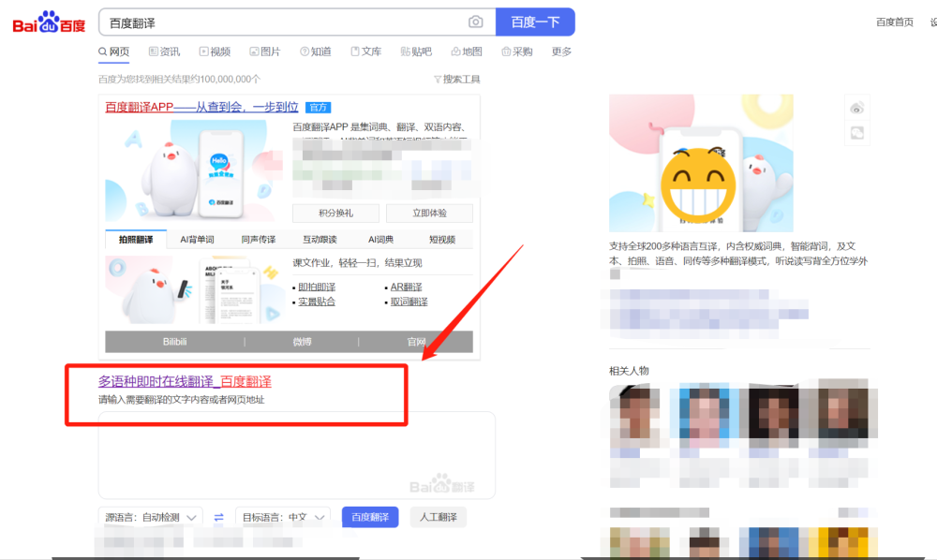The image size is (937, 560).
Task: Open the 文库 tab
Action: click(x=365, y=52)
